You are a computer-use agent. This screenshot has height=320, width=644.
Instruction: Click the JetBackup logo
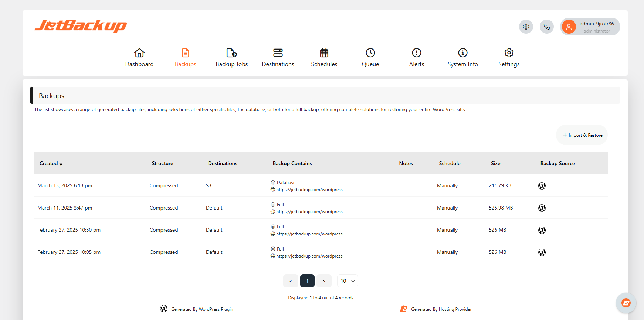81,26
